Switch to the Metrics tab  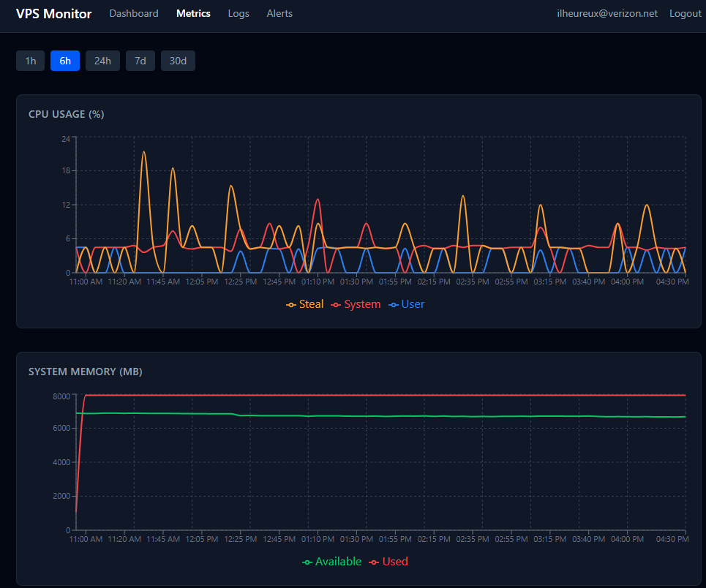[x=193, y=13]
